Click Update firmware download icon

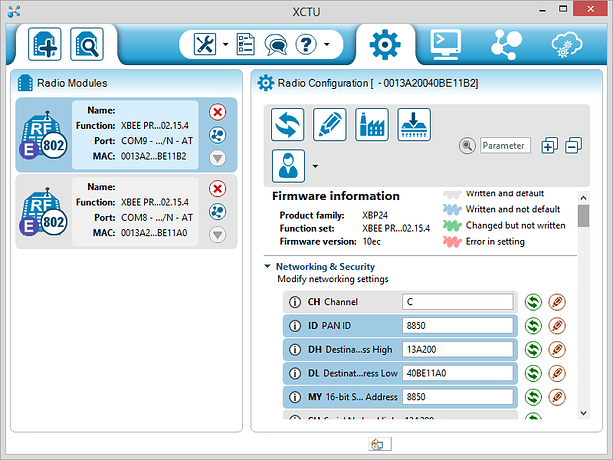[414, 124]
